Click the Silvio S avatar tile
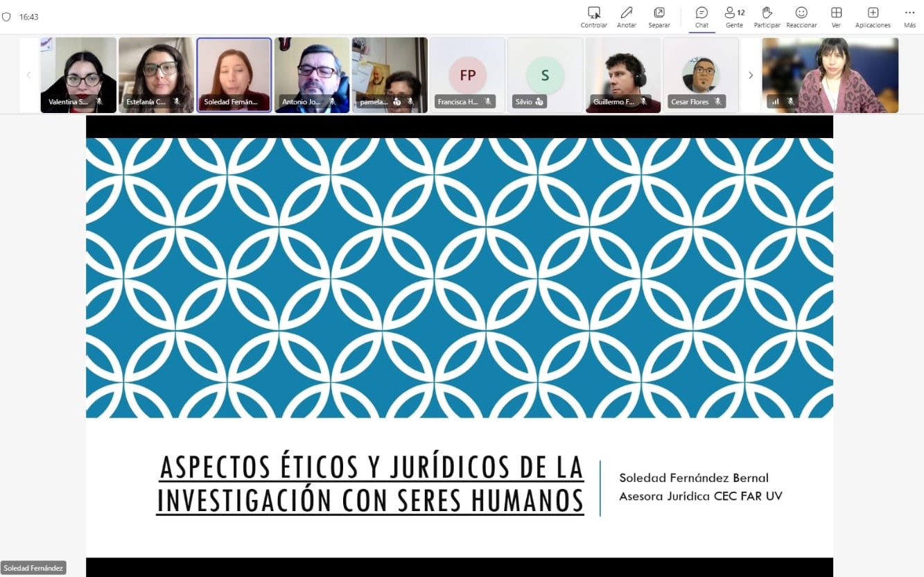Screen dimensions: 924x577 click(x=545, y=75)
